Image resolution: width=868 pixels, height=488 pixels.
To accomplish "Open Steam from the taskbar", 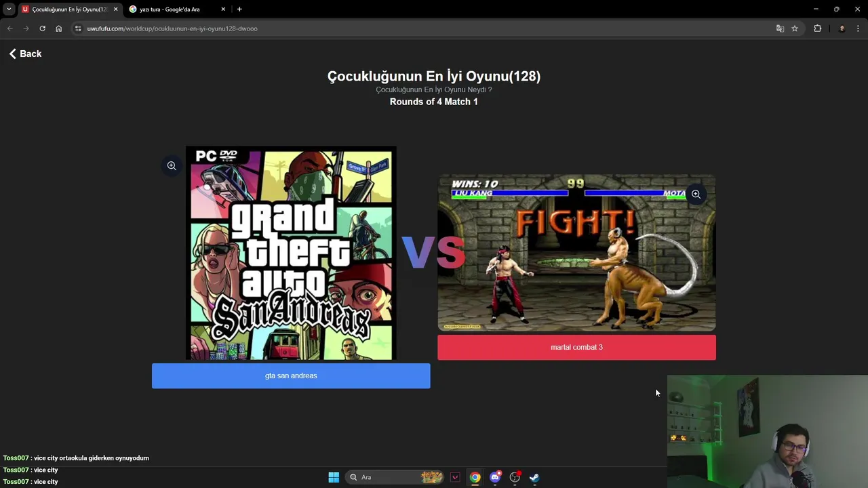I will 534,477.
